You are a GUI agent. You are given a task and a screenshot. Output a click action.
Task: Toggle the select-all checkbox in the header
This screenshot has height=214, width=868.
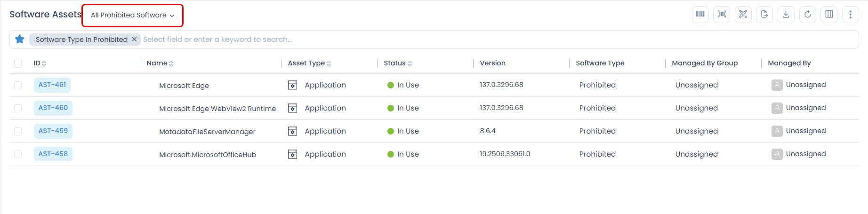[x=18, y=63]
